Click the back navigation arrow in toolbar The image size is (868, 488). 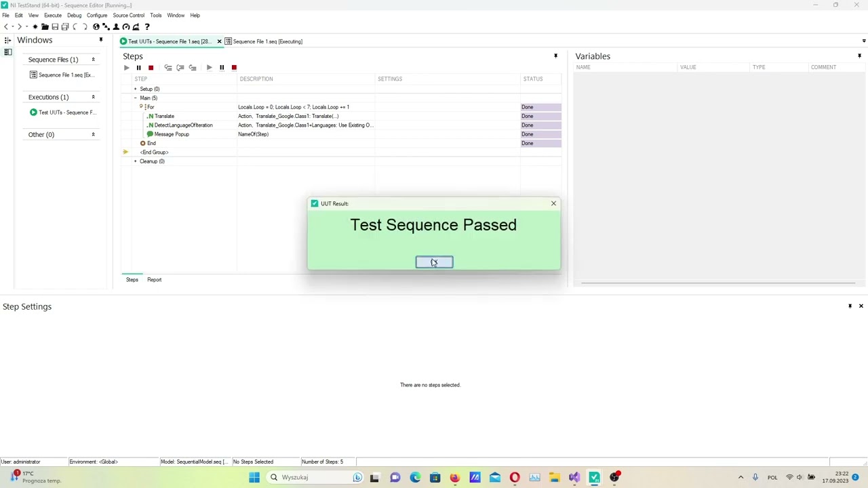point(6,26)
